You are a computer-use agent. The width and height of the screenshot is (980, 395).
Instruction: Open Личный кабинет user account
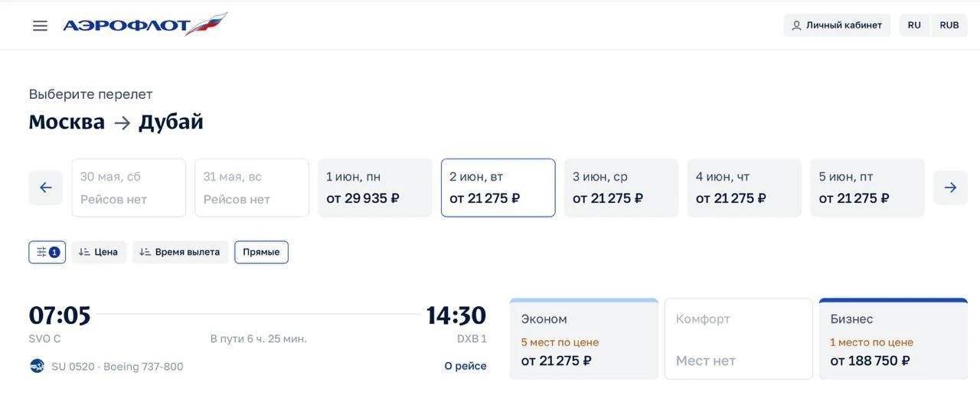[837, 25]
